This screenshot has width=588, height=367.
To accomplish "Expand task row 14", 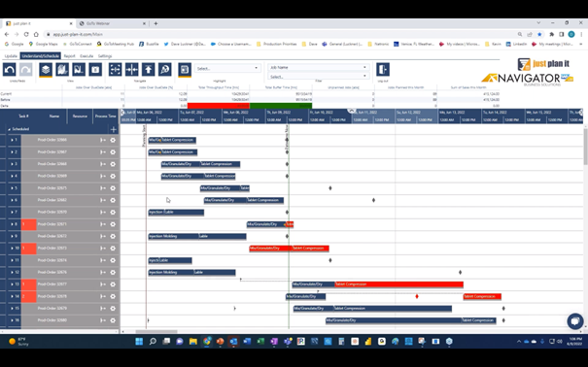I will click(12, 296).
